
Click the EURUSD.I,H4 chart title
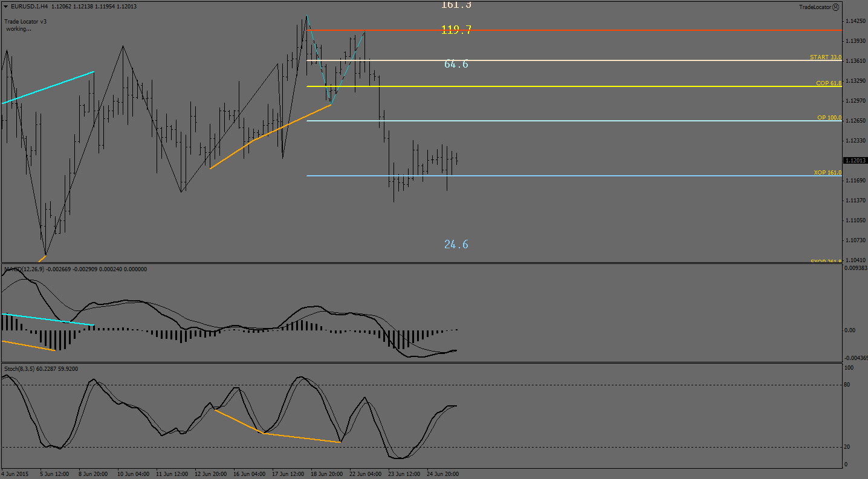pos(30,7)
